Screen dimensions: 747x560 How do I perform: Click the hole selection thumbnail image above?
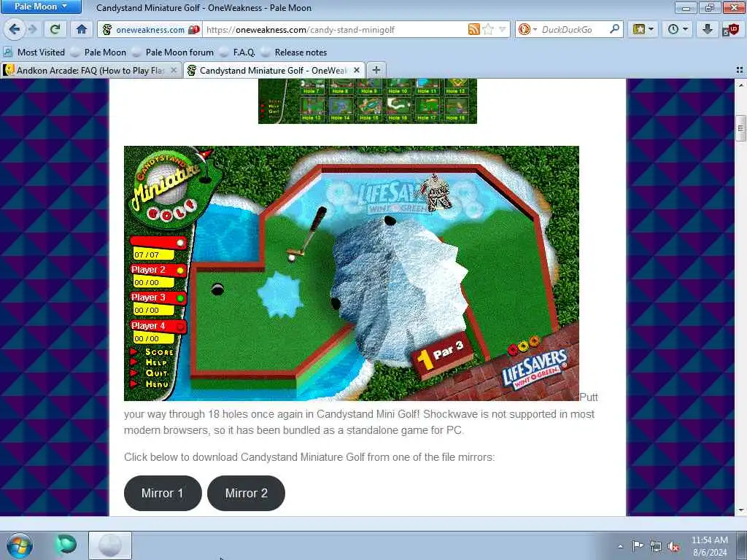(368, 101)
